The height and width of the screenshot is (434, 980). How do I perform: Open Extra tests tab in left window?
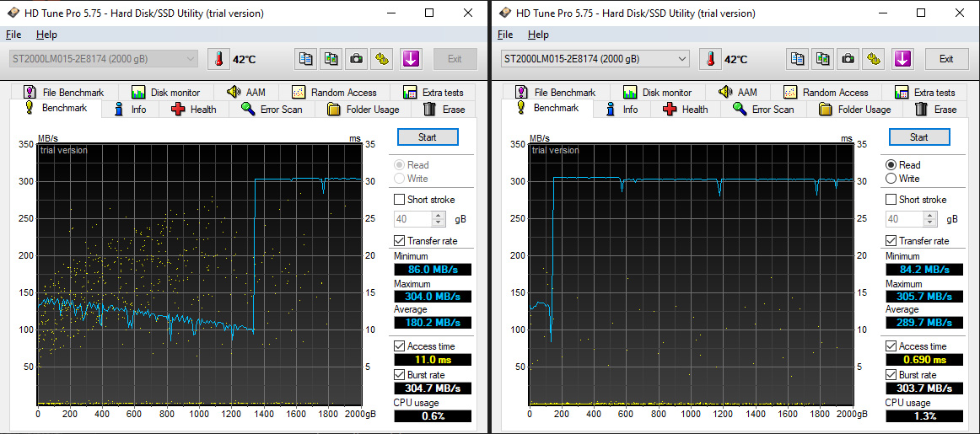click(433, 93)
